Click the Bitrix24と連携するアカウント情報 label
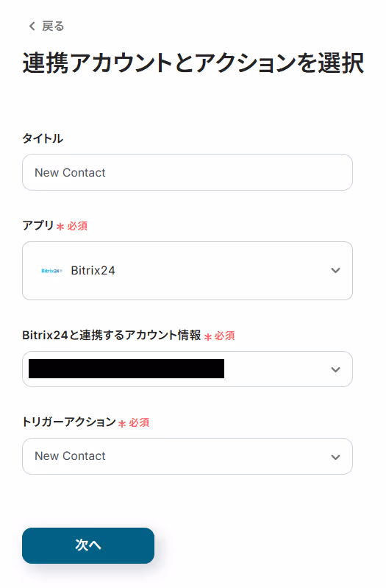 [x=112, y=335]
